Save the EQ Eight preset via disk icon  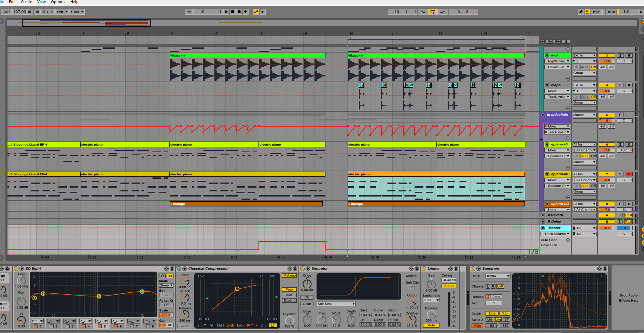[171, 269]
